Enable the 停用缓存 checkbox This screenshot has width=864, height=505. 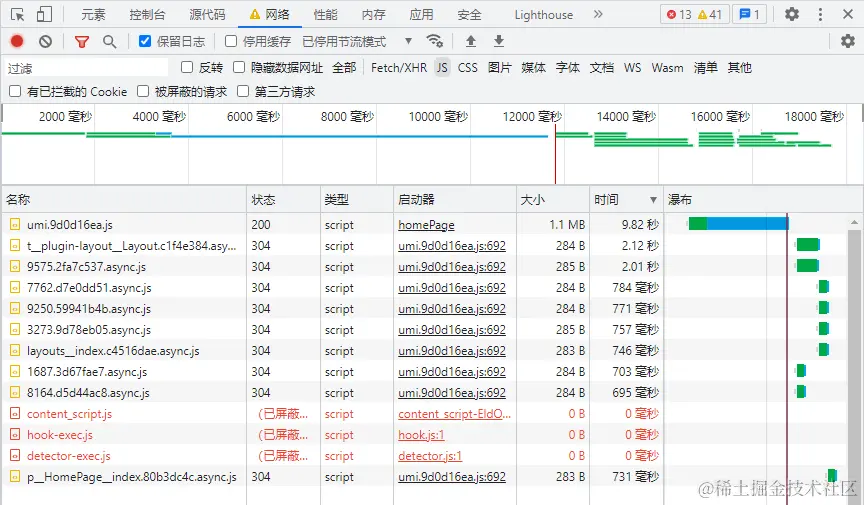click(x=231, y=41)
